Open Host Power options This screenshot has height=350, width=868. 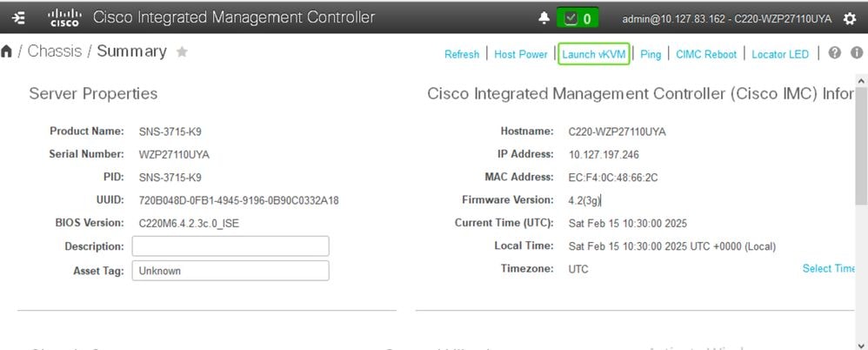pos(521,54)
